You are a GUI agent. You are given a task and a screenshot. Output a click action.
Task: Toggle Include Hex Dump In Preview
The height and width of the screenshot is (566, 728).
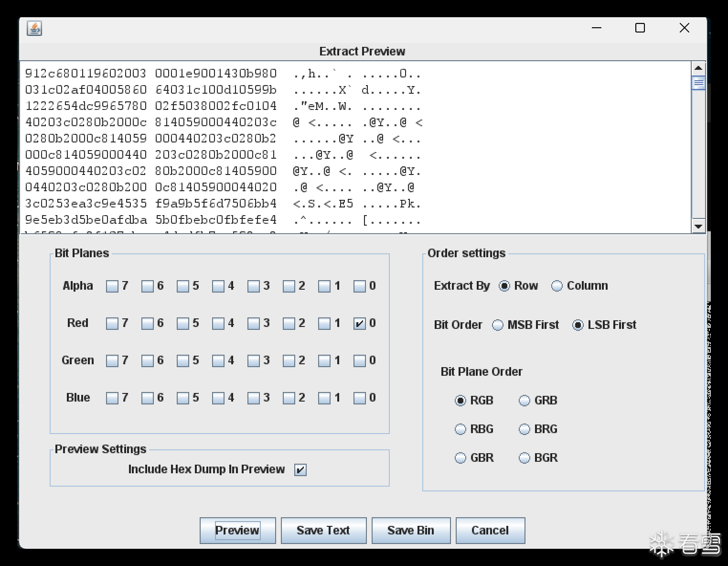click(x=300, y=470)
